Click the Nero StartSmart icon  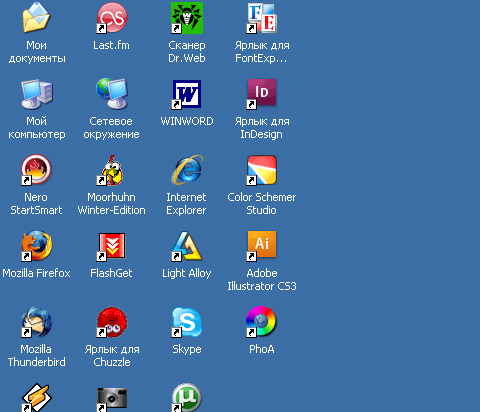point(36,170)
